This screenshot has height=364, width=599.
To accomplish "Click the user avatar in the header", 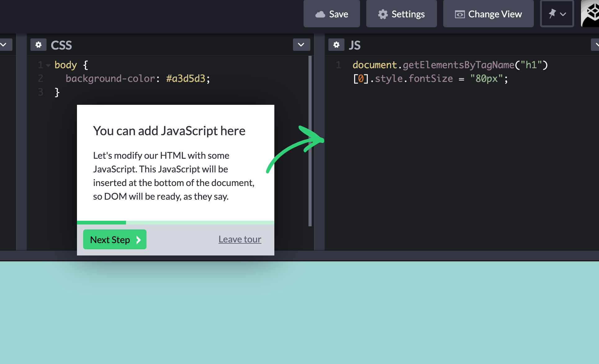I will point(590,14).
